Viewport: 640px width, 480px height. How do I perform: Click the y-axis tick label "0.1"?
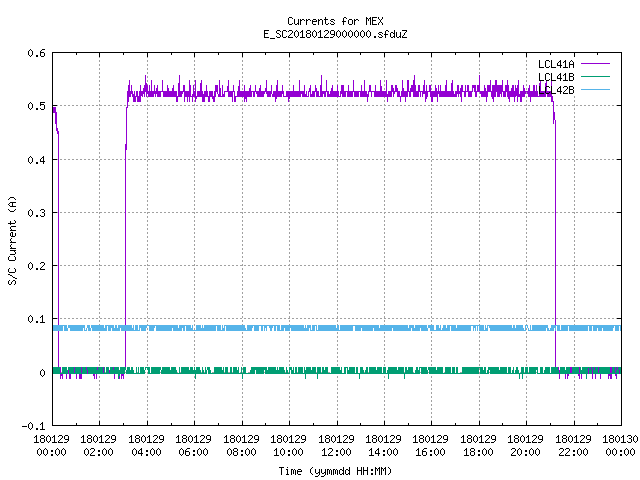(x=36, y=319)
